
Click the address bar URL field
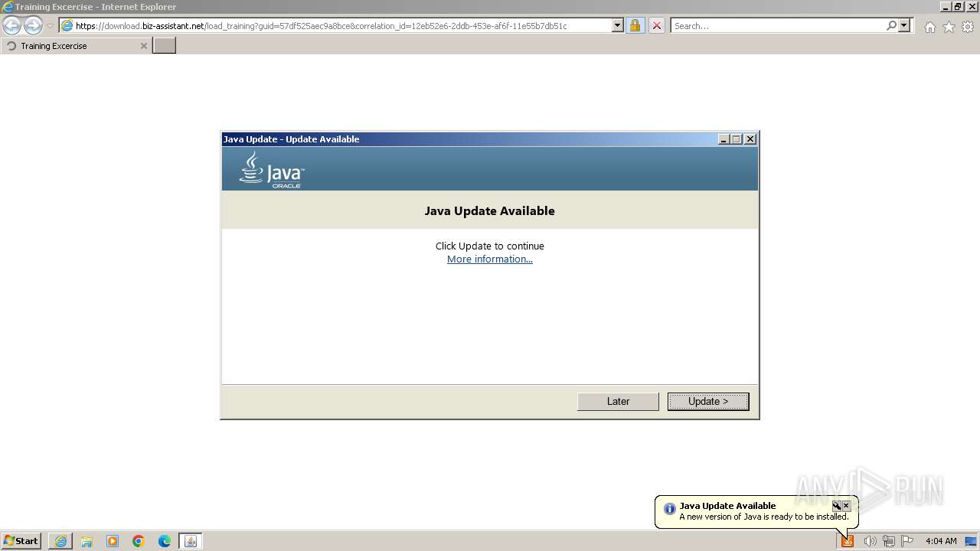point(335,26)
